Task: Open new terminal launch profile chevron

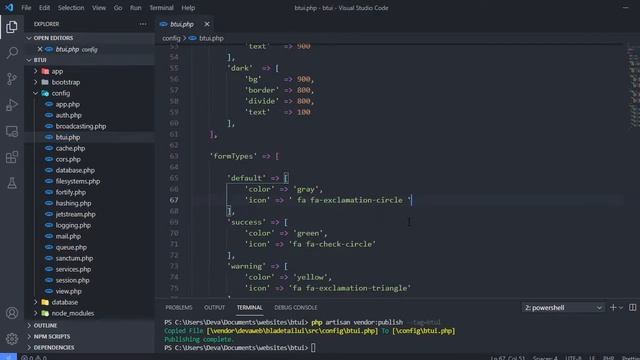Action: tap(621, 308)
